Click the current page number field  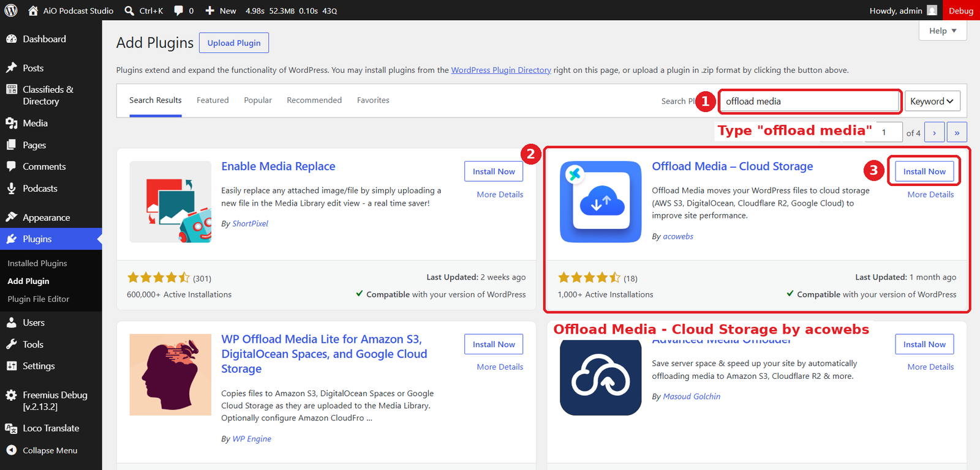point(889,132)
